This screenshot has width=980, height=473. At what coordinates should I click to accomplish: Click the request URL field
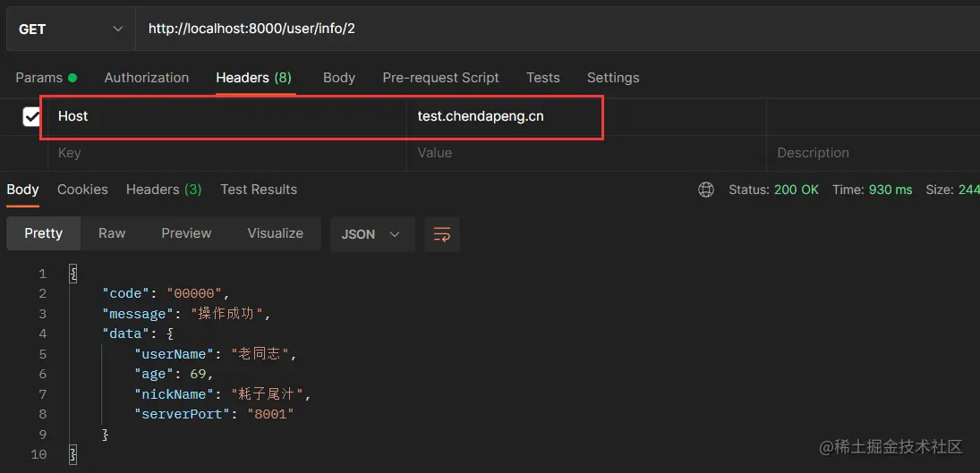pos(537,29)
